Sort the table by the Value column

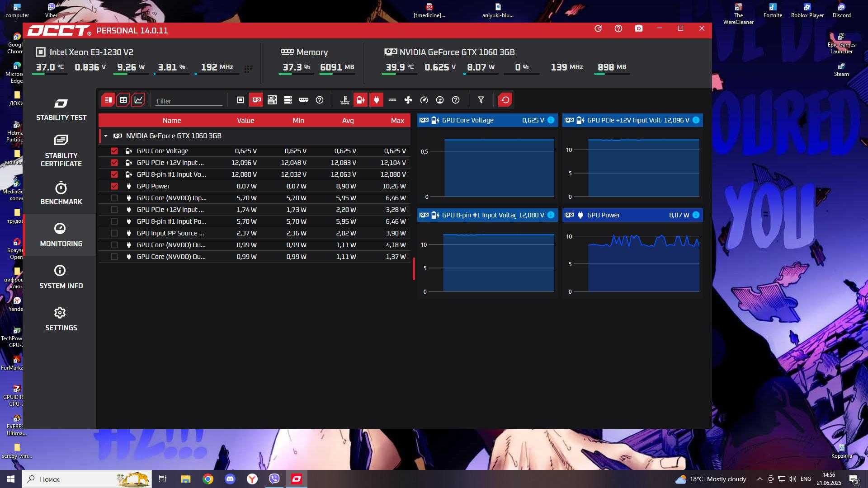point(245,121)
